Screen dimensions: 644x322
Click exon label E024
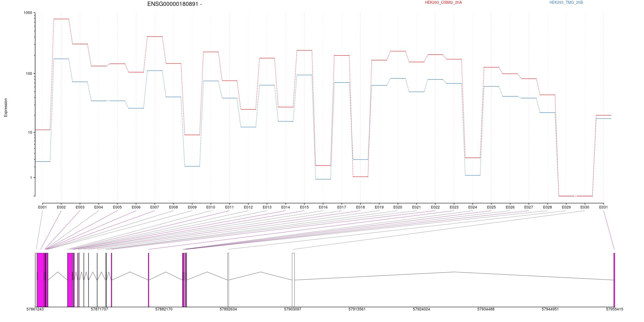[x=473, y=207]
